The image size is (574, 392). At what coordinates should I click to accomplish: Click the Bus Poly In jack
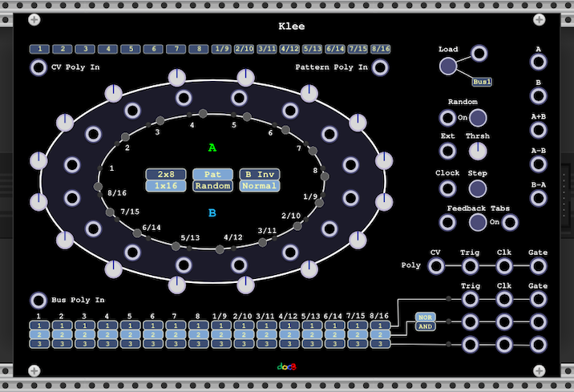click(x=38, y=300)
